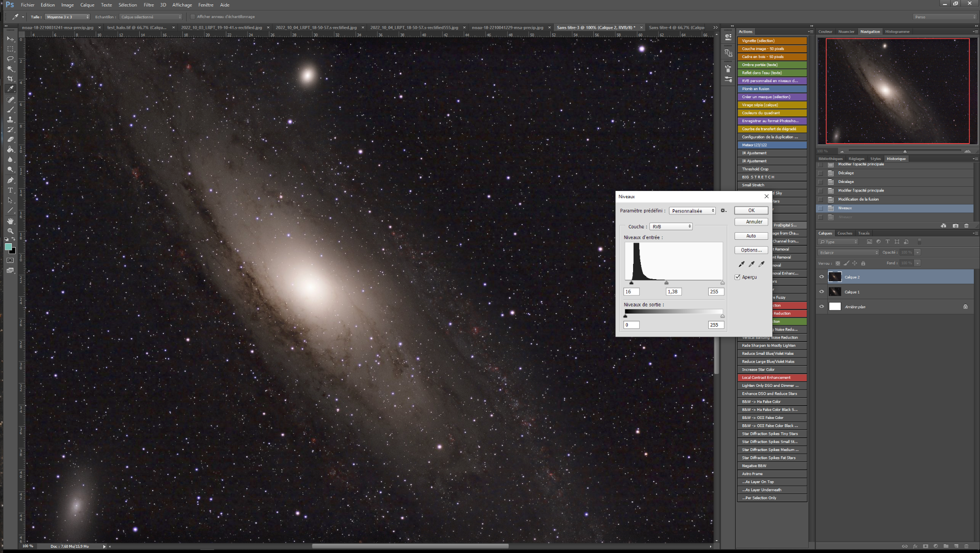
Task: Open the Taille sample size dropdown
Action: [x=67, y=17]
